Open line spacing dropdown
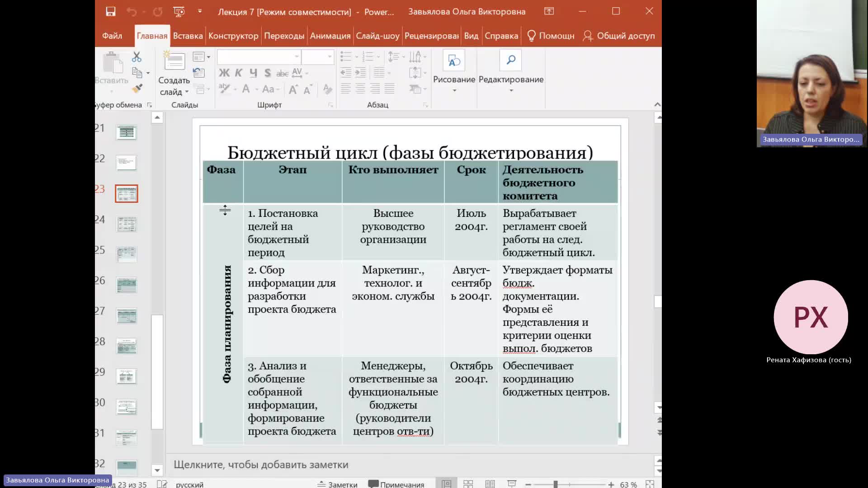Image resolution: width=868 pixels, height=488 pixels. coord(396,56)
